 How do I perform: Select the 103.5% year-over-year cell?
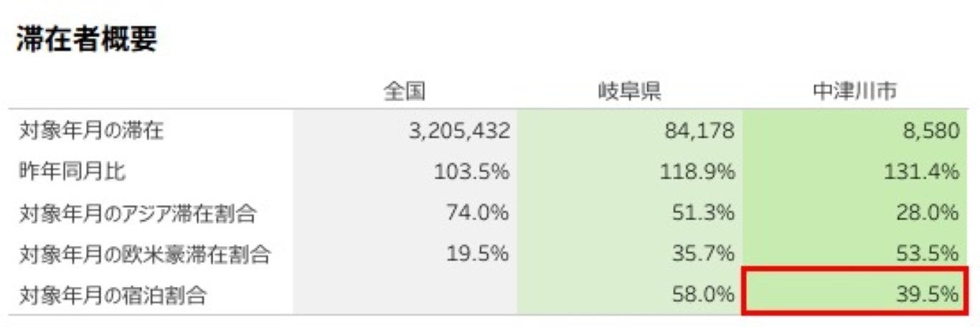click(472, 172)
